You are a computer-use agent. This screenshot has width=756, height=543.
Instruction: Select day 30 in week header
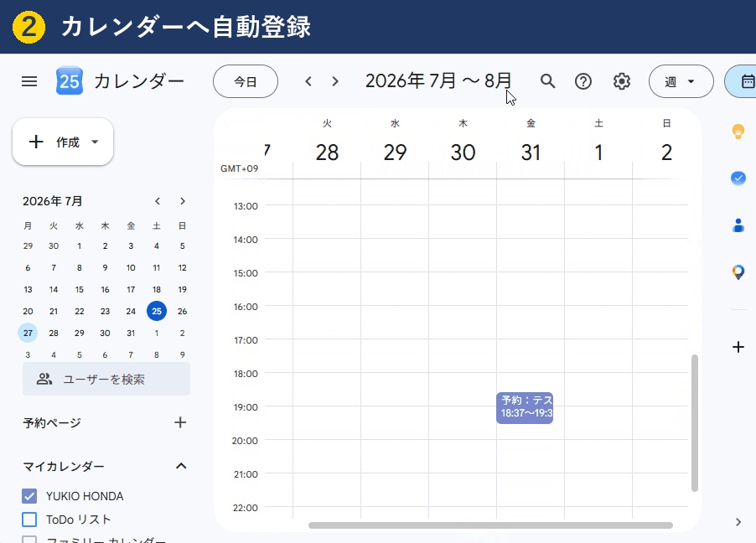tap(463, 153)
